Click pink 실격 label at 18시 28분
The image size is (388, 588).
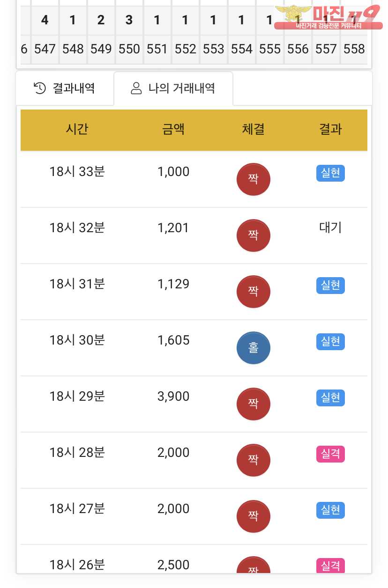330,454
